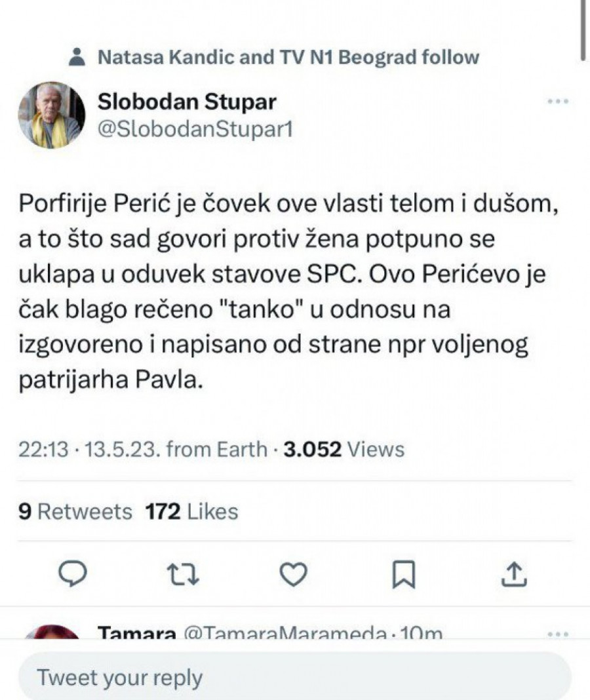Click the person icon beside the follow notice
This screenshot has height=700, width=590.
pyautogui.click(x=77, y=58)
